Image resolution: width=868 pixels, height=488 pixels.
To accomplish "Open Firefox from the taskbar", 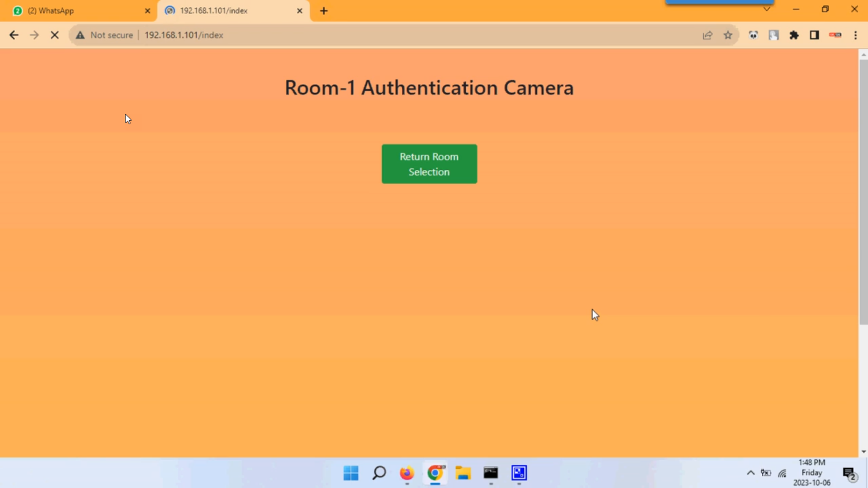I will [x=407, y=473].
